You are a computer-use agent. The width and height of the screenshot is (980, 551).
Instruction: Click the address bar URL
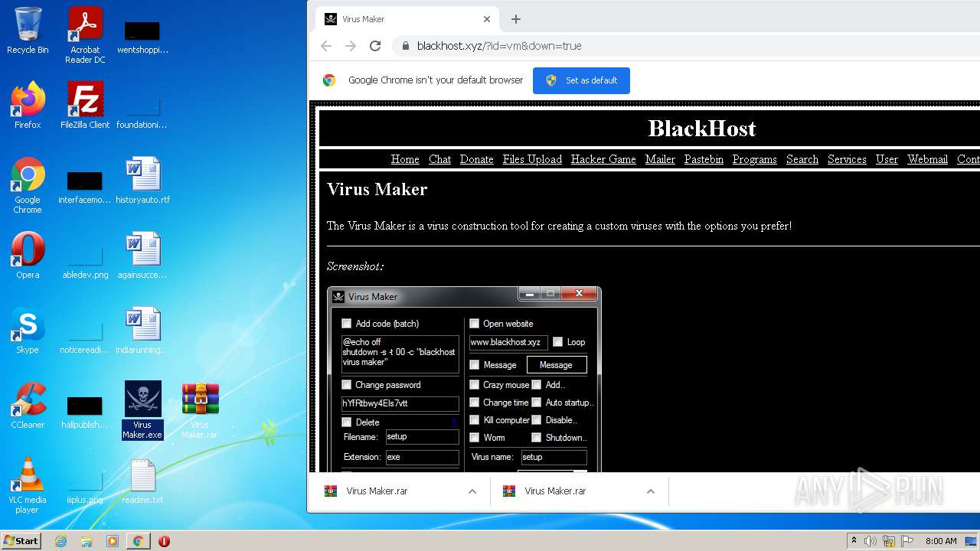click(x=499, y=46)
